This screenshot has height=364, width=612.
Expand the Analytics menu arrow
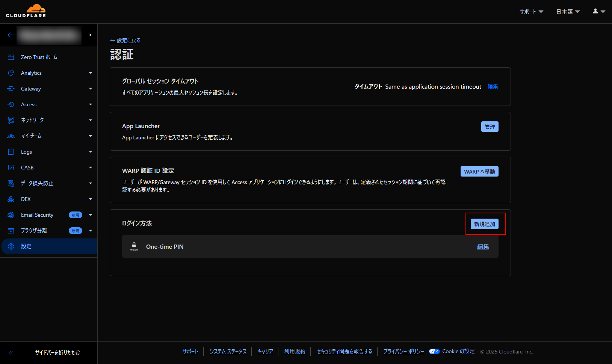[91, 73]
